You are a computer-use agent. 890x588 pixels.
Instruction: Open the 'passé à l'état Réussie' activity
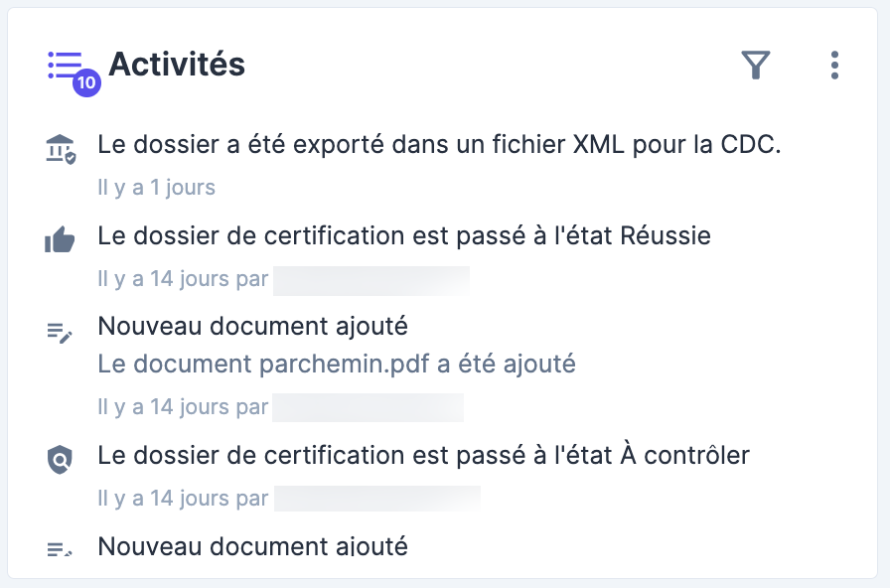[403, 236]
